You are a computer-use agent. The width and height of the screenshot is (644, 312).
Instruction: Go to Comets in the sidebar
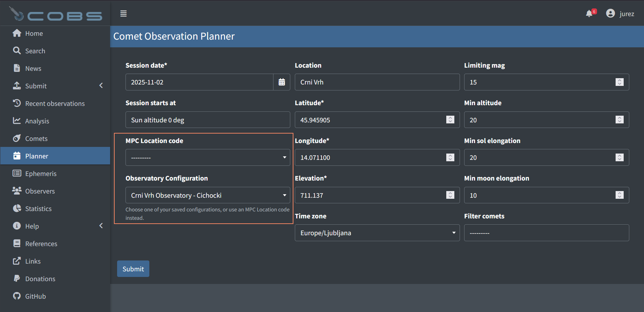tap(36, 138)
